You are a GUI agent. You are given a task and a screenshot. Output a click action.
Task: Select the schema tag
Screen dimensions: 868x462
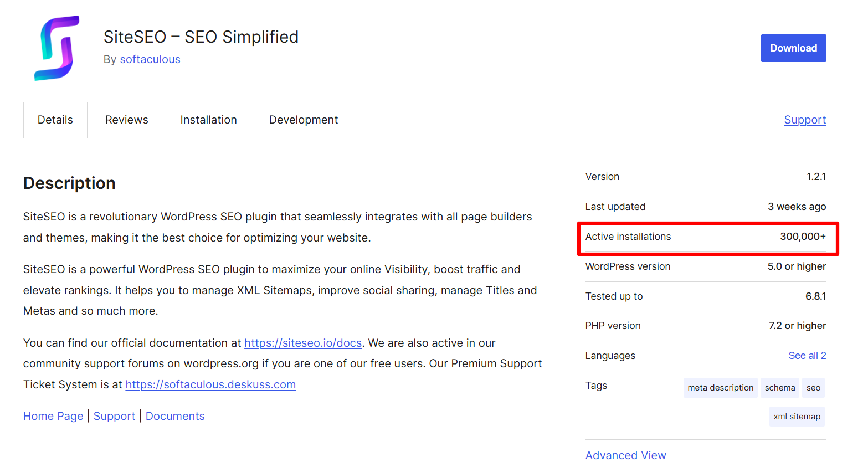pyautogui.click(x=780, y=388)
